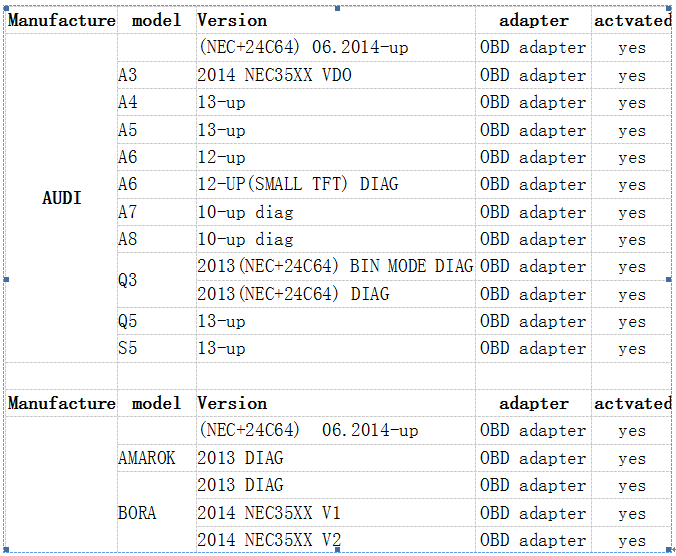Click the S5 model cell
The image size is (676, 556).
click(x=128, y=349)
